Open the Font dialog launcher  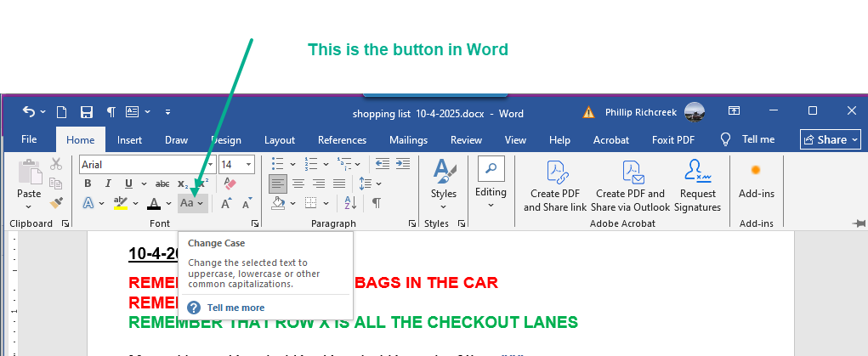[255, 223]
